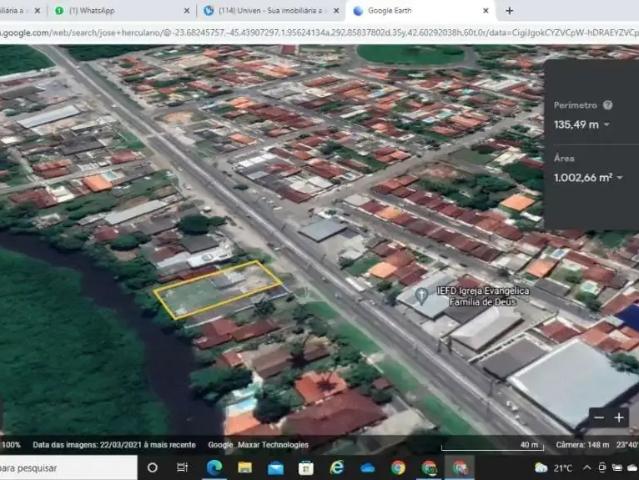The image size is (639, 480).
Task: Click the Windows taskbar search box
Action: pyautogui.click(x=60, y=467)
